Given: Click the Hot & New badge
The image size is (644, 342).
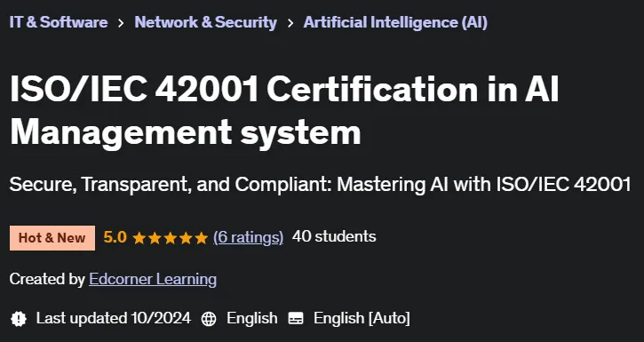Looking at the screenshot, I should click(x=52, y=238).
